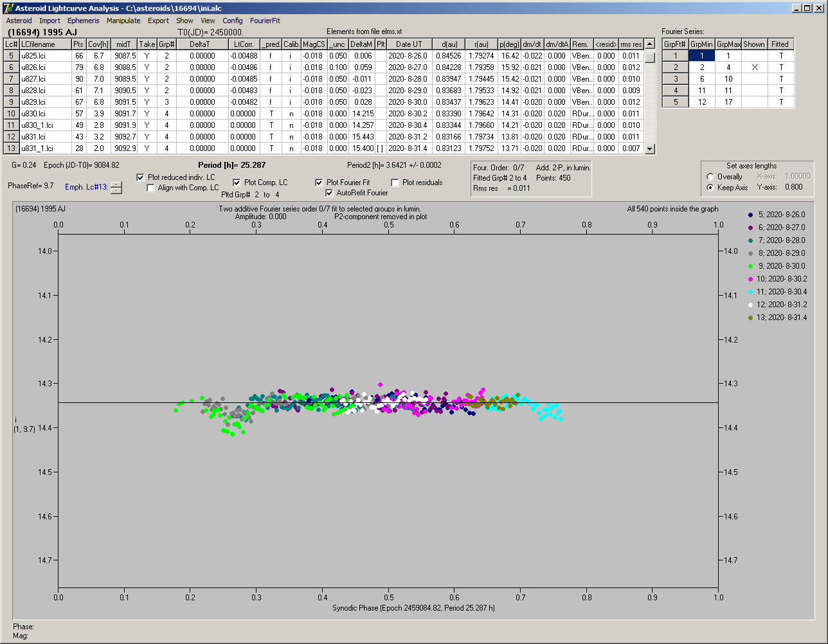
Task: Toggle Plot Comp. LC checkbox
Action: [237, 183]
